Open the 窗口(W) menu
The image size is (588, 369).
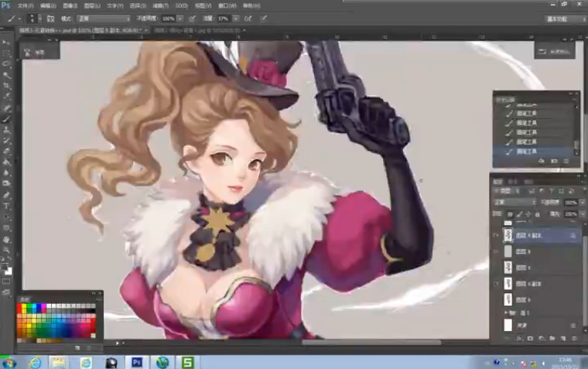227,5
